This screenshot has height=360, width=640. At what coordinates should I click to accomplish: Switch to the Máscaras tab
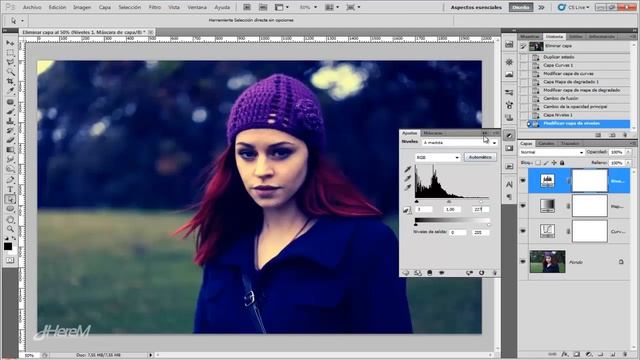coord(433,133)
